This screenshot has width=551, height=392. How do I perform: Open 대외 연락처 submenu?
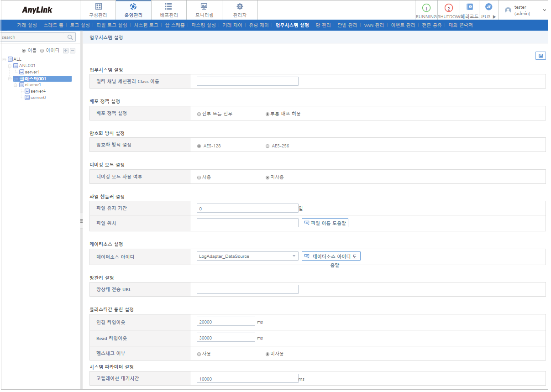click(461, 25)
